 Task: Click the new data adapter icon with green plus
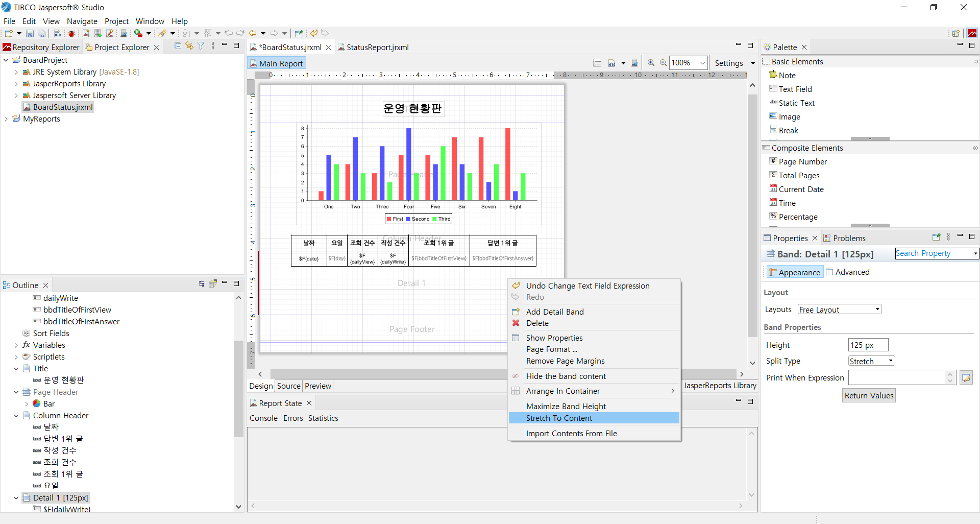tap(98, 33)
